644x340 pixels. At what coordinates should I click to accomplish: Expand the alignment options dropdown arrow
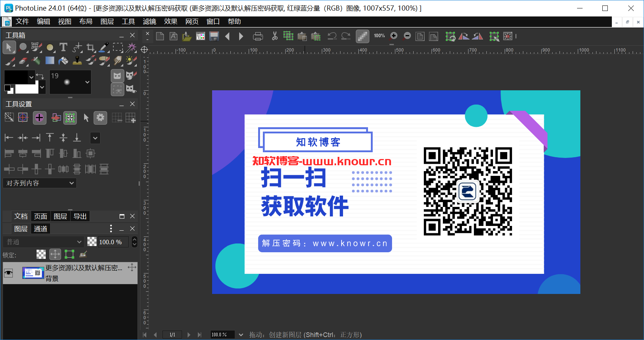pos(95,138)
